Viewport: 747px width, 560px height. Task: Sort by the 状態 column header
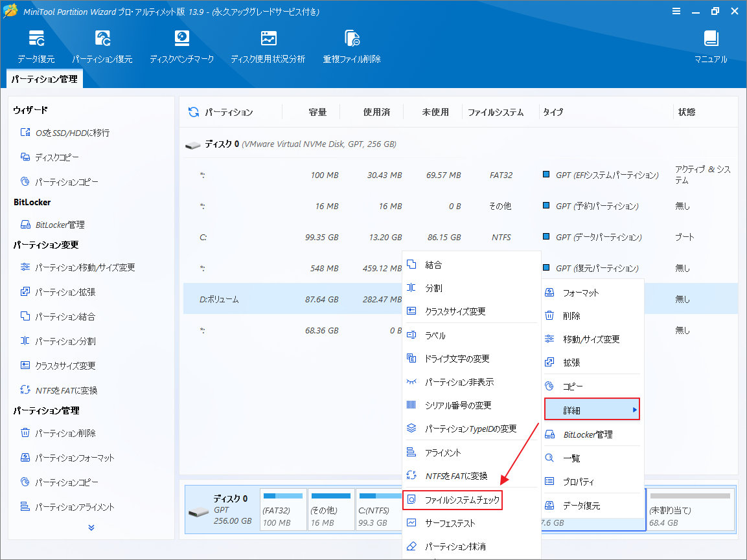tap(687, 113)
